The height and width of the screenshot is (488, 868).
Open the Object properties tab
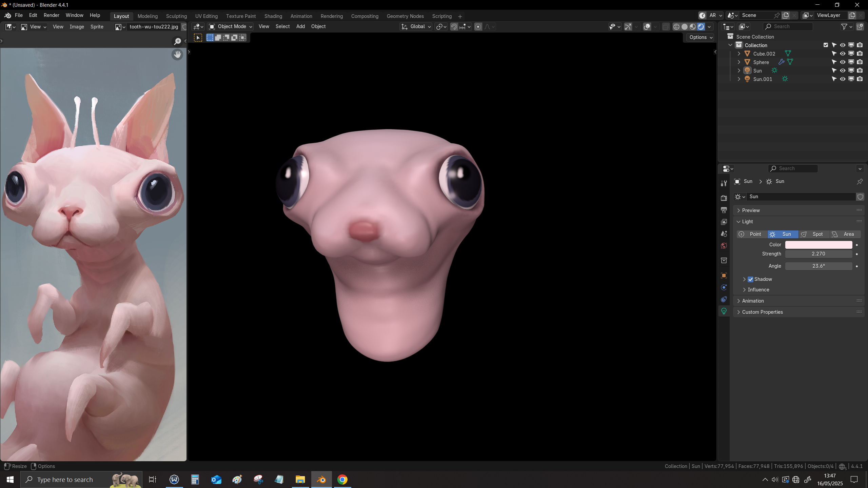(x=724, y=276)
